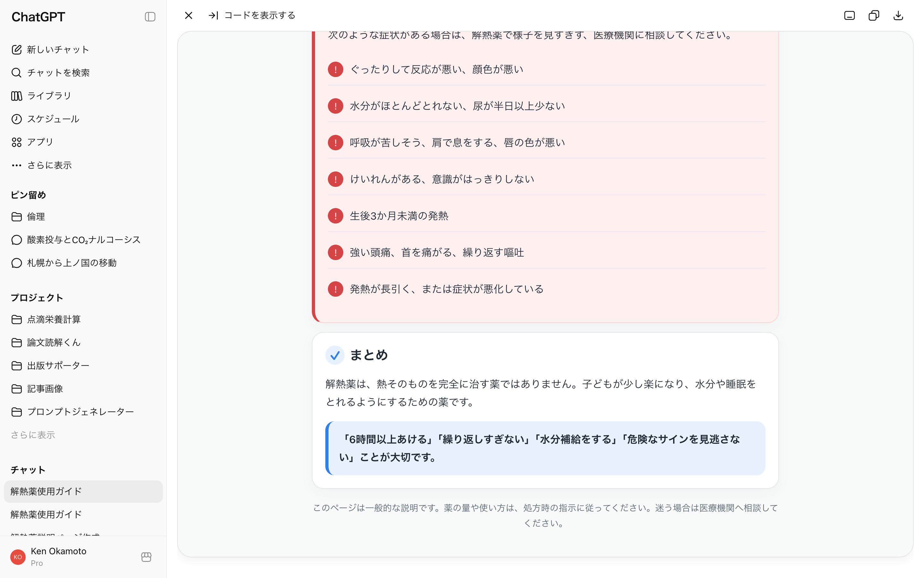The width and height of the screenshot is (924, 578).
Task: Click folder icon beside プロンプトジェネレーター
Action: pyautogui.click(x=16, y=412)
